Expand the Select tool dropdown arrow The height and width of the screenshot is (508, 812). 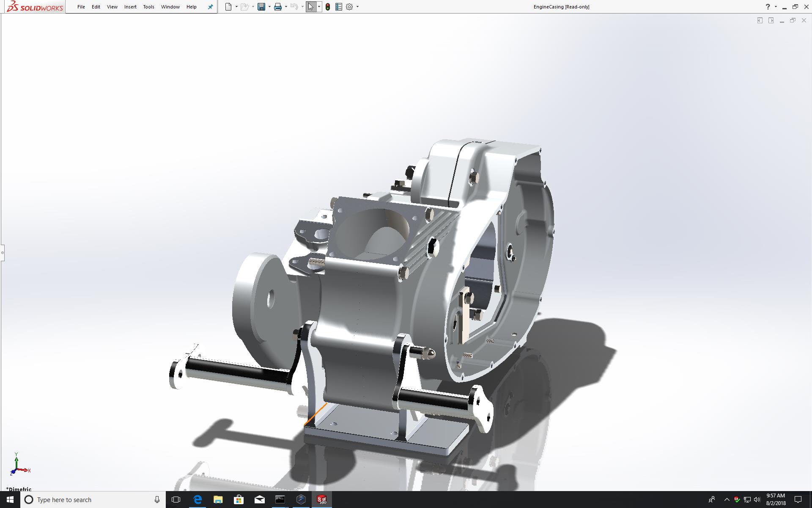(x=319, y=7)
